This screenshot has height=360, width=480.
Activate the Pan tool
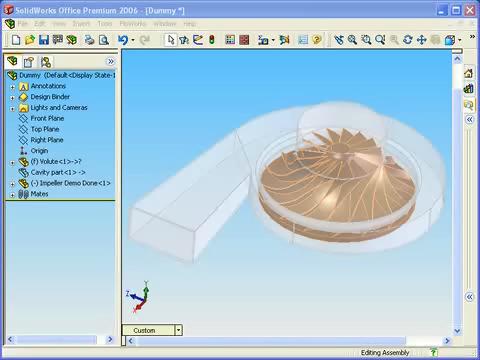pos(422,40)
